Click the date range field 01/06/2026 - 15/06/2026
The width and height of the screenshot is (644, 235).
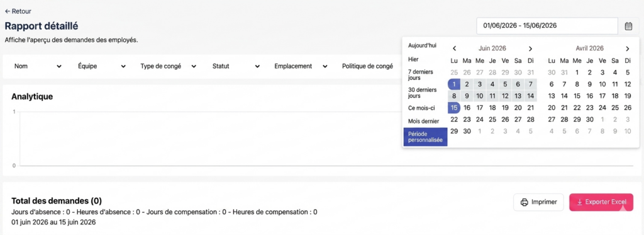(547, 26)
